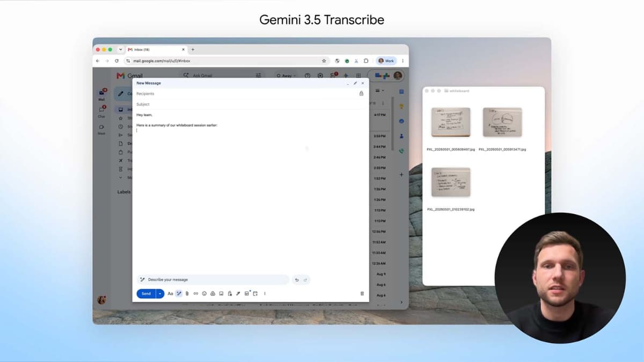This screenshot has height=362, width=644.
Task: Reload the Gmail page
Action: [x=116, y=61]
